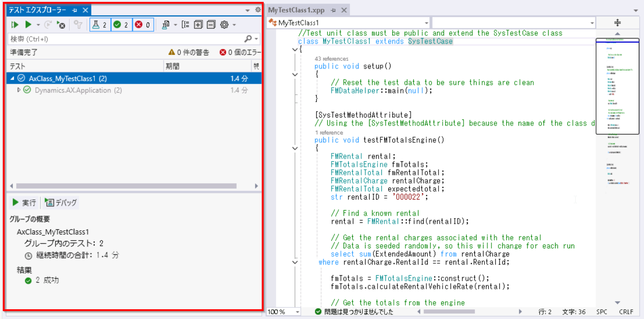Pin the テスト エクスプローラー panel
This screenshot has height=319, width=644.
coord(75,10)
